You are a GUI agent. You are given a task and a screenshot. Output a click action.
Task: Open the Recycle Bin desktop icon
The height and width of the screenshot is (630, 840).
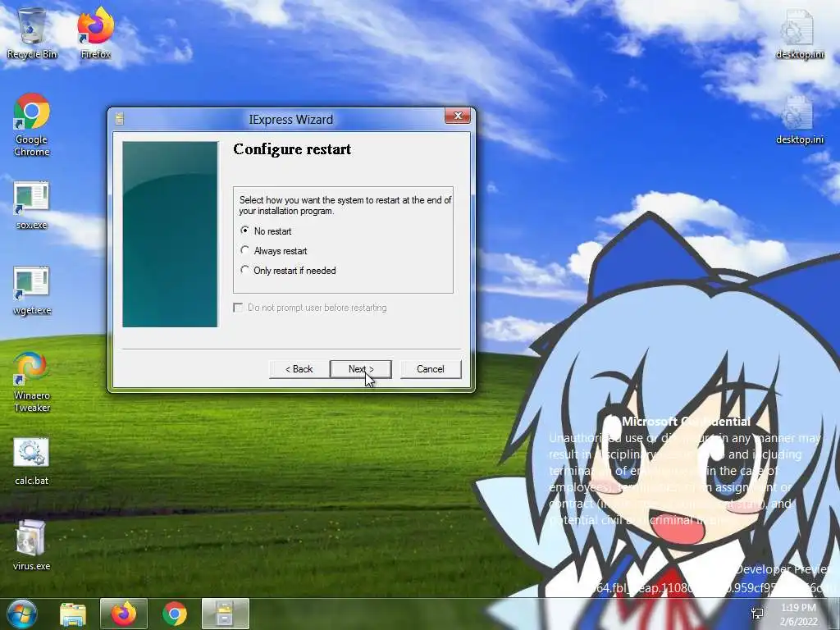[x=31, y=33]
